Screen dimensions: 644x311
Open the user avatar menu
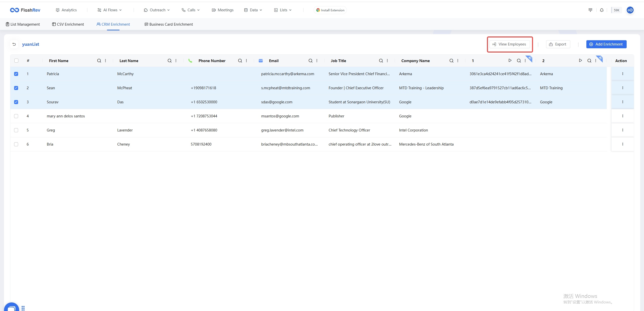(x=630, y=10)
